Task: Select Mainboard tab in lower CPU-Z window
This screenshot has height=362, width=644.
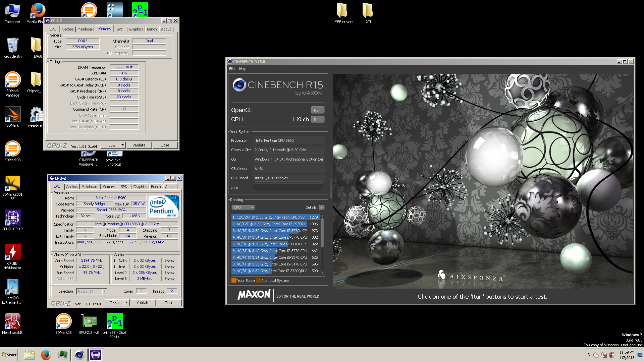Action: click(x=90, y=187)
